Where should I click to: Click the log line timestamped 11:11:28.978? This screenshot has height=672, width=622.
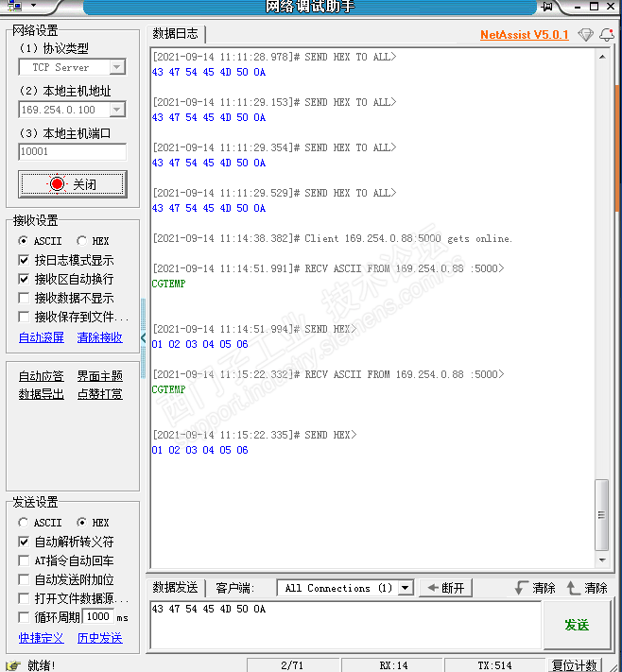(x=274, y=57)
